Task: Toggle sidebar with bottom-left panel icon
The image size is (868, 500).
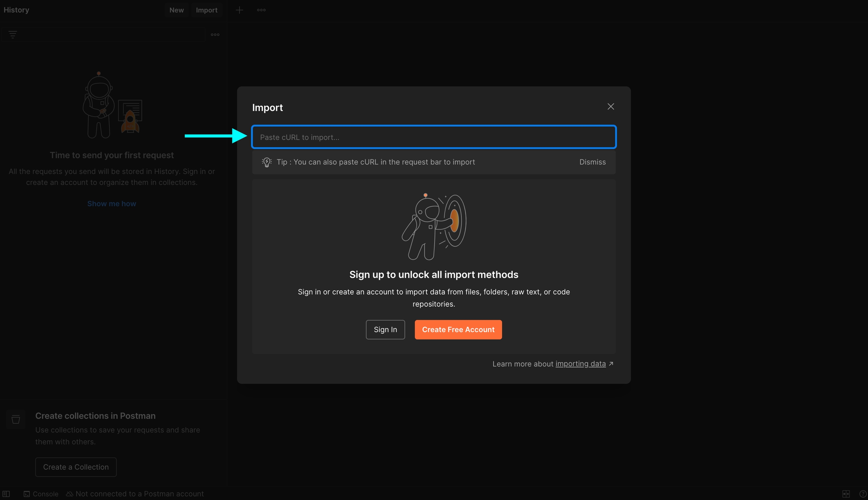Action: 6,494
